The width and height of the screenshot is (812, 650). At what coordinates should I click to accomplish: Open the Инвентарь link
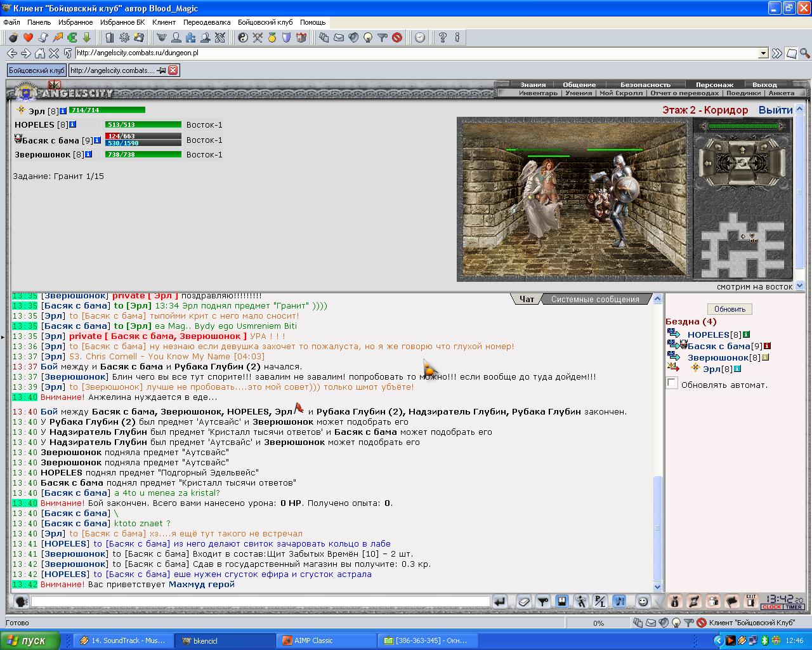coord(538,93)
